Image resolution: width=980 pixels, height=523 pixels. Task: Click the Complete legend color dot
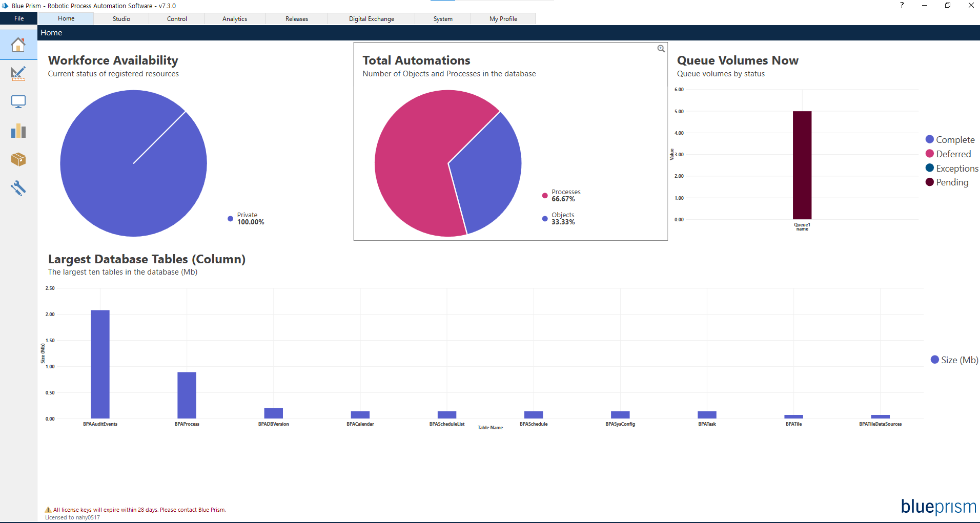coord(930,139)
